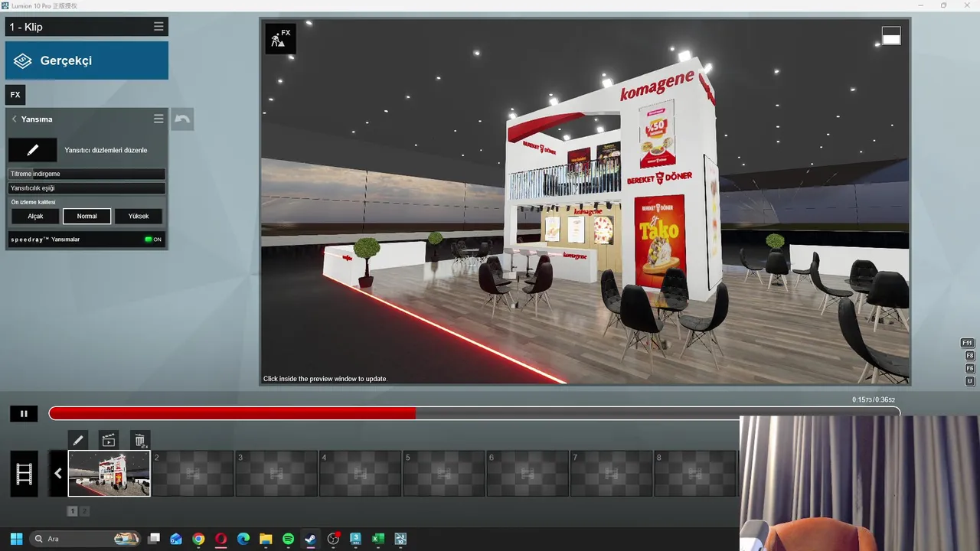Open the movie filmstrip icon
The height and width of the screenshot is (551, 980).
(x=24, y=474)
